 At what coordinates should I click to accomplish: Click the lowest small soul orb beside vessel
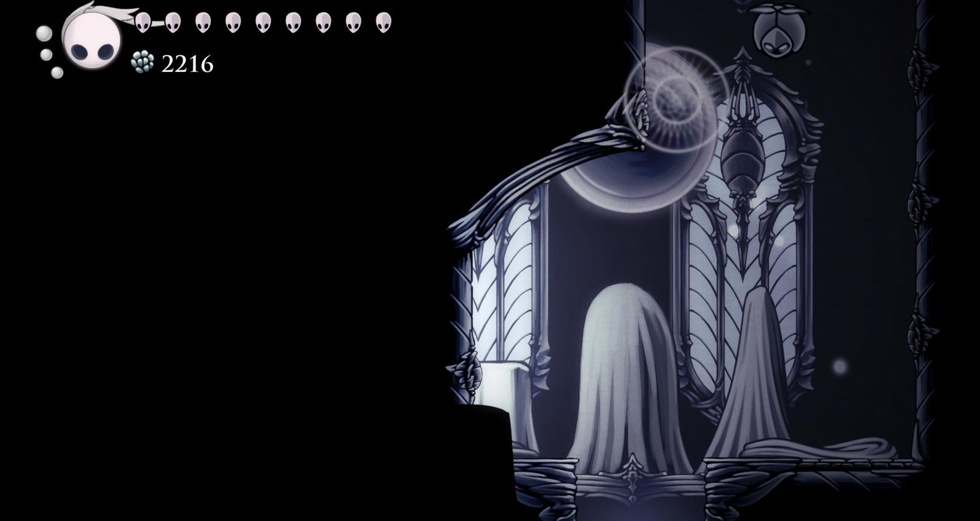(57, 73)
